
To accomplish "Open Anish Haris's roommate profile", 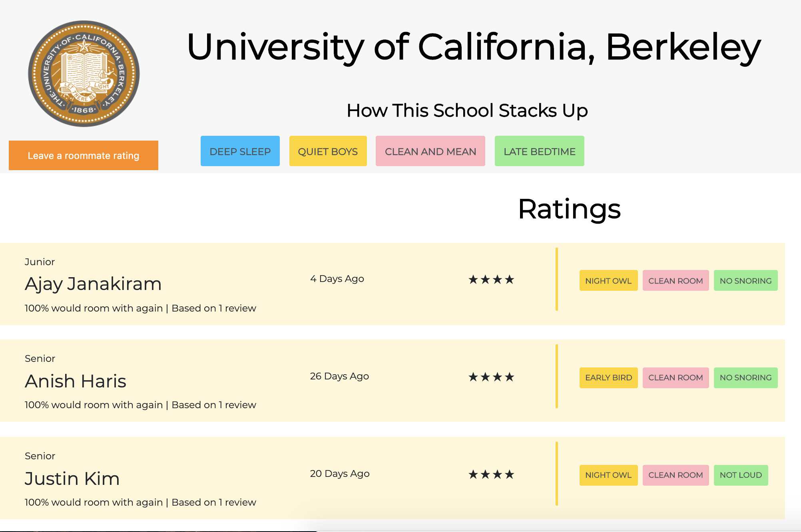I will coord(76,381).
